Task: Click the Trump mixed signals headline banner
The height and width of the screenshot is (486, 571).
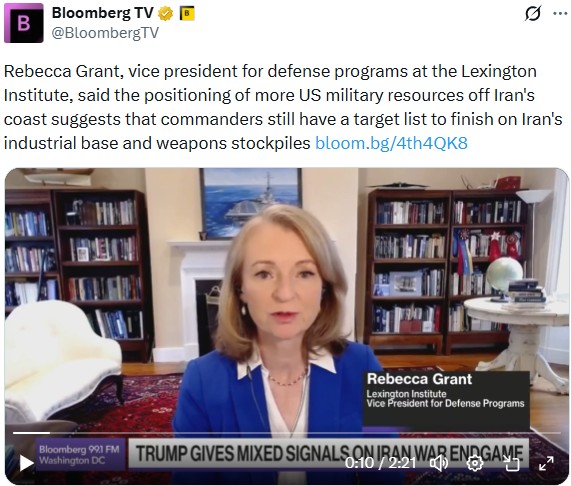Action: point(328,454)
